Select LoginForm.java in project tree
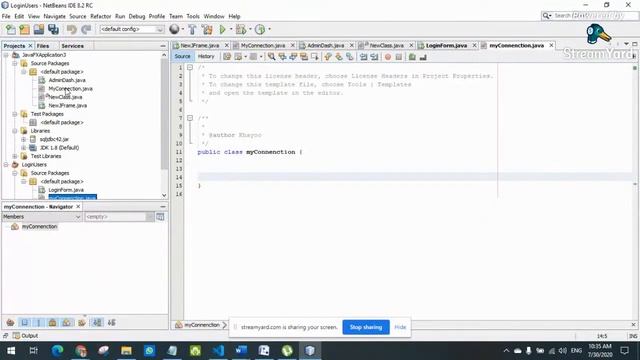 tap(66, 190)
